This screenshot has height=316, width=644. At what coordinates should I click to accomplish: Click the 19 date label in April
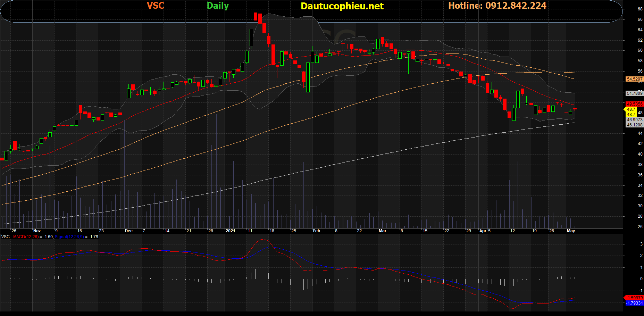534,231
